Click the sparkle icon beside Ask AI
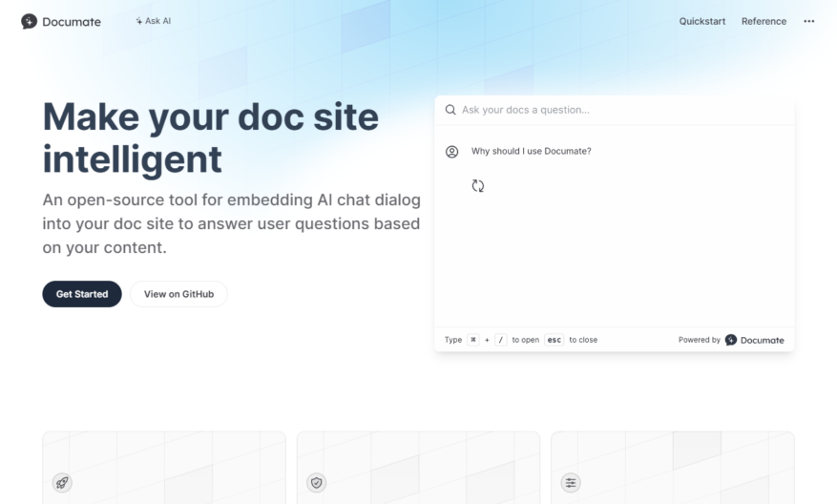Screen dimensions: 837x504 (138, 21)
